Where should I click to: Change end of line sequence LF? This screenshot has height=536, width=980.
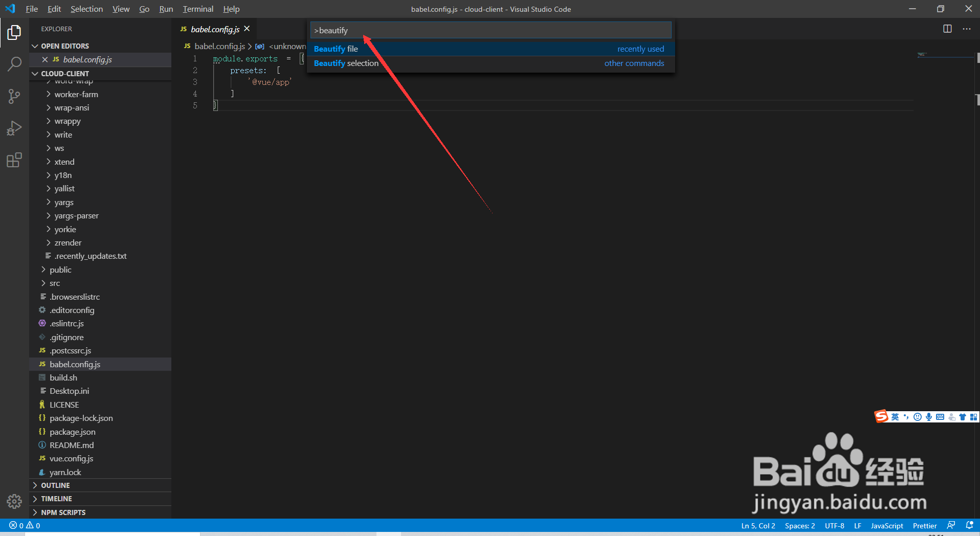click(x=858, y=526)
